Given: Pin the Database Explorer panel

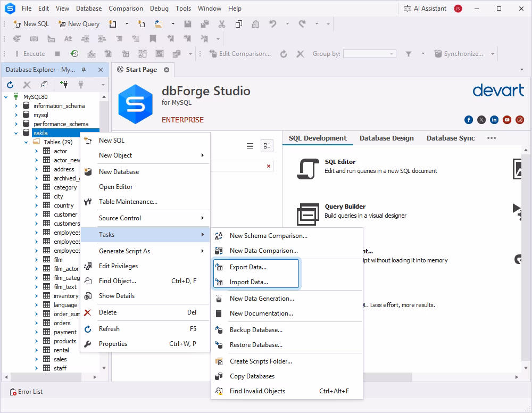Looking at the screenshot, I should 84,70.
